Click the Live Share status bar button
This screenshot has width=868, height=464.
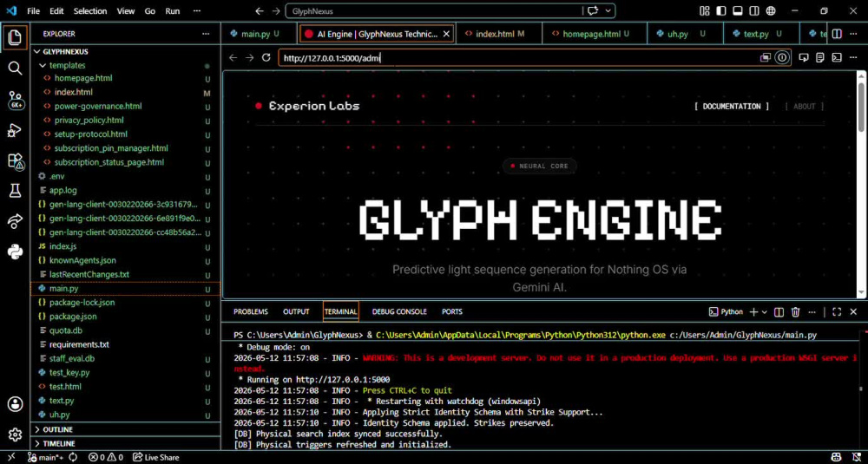pos(155,457)
